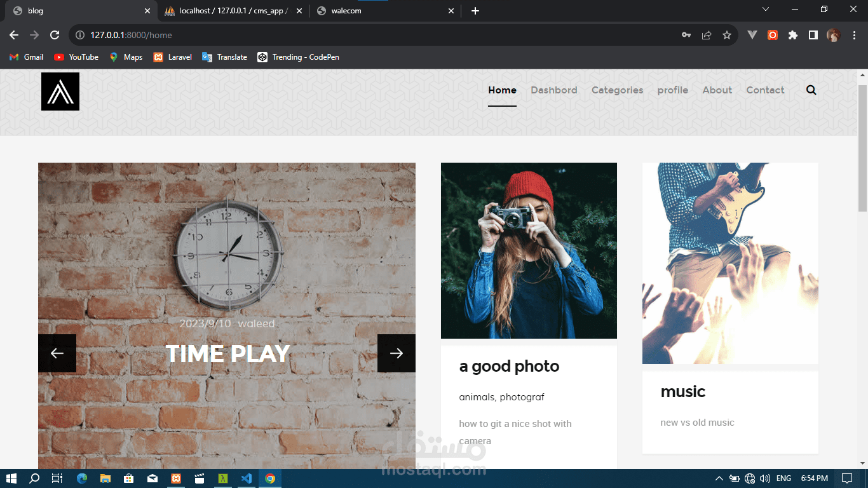Open the YouTube bookmark

[x=75, y=57]
